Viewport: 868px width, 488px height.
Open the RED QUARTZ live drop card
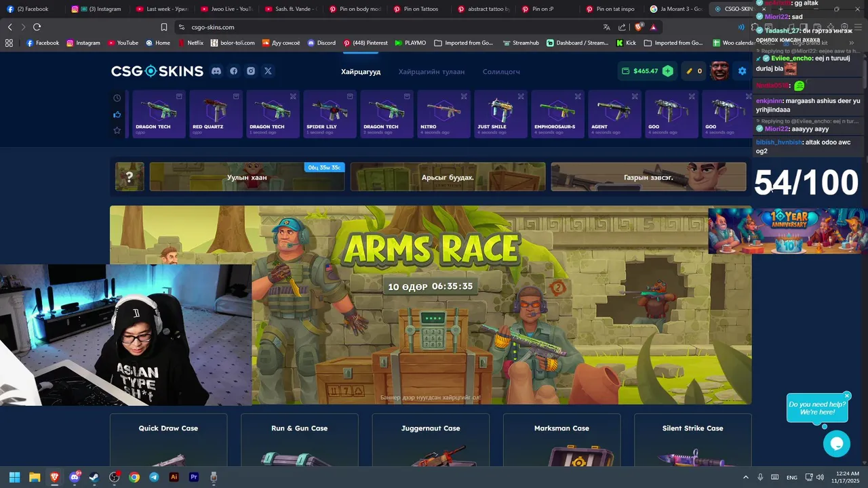[216, 114]
